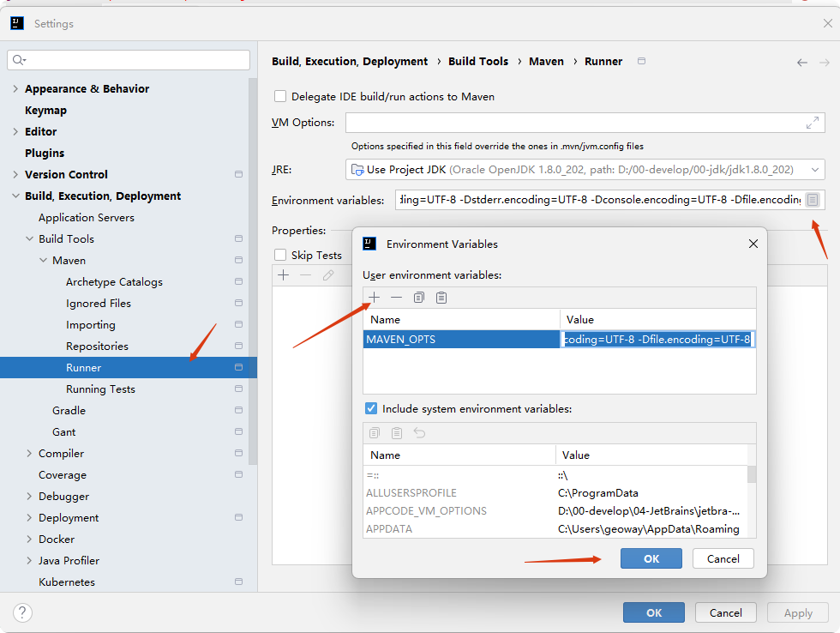This screenshot has width=840, height=633.
Task: Expand Compiler node
Action: [x=29, y=453]
